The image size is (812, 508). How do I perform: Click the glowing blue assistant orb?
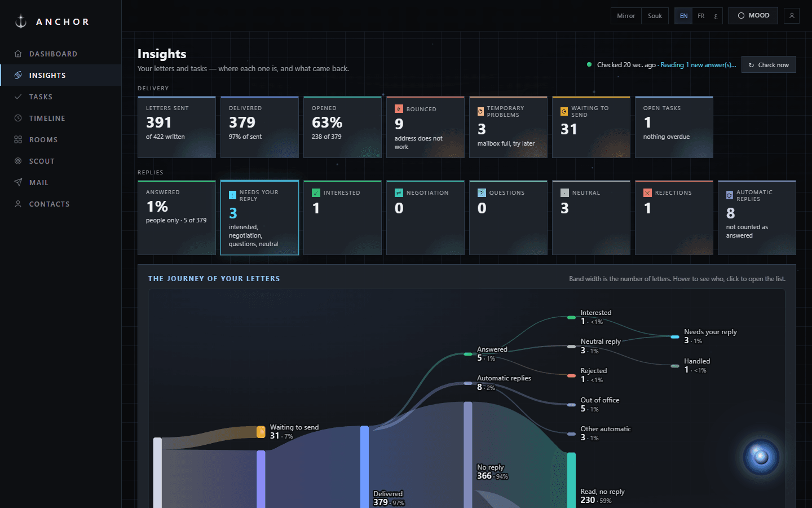761,457
